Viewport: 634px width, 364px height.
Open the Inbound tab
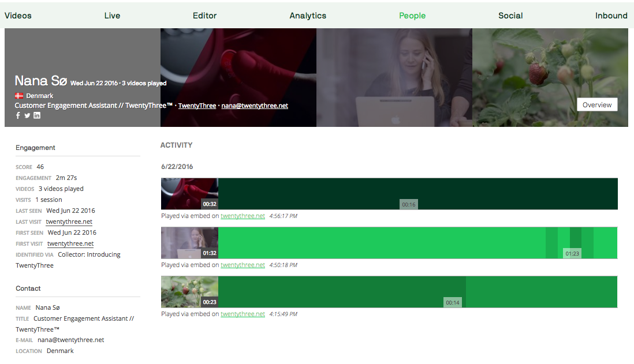pyautogui.click(x=611, y=16)
